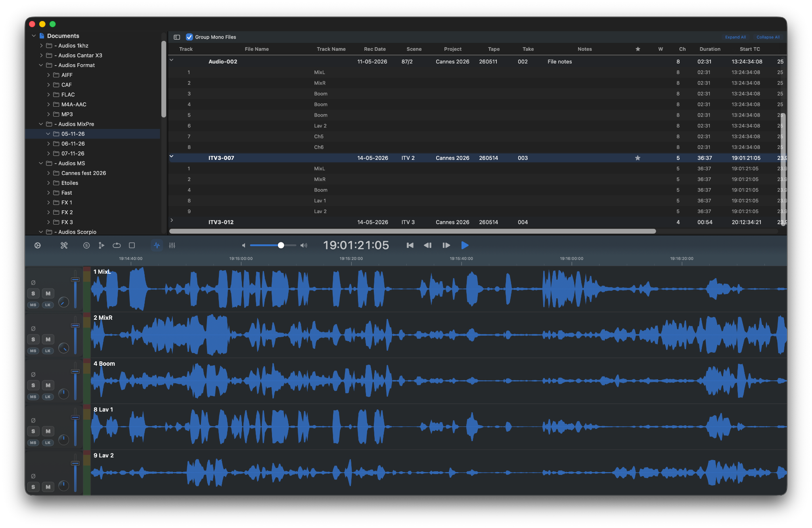Toggle MS on the 1 MixL track
Viewport: 812px width, 528px height.
coord(33,305)
